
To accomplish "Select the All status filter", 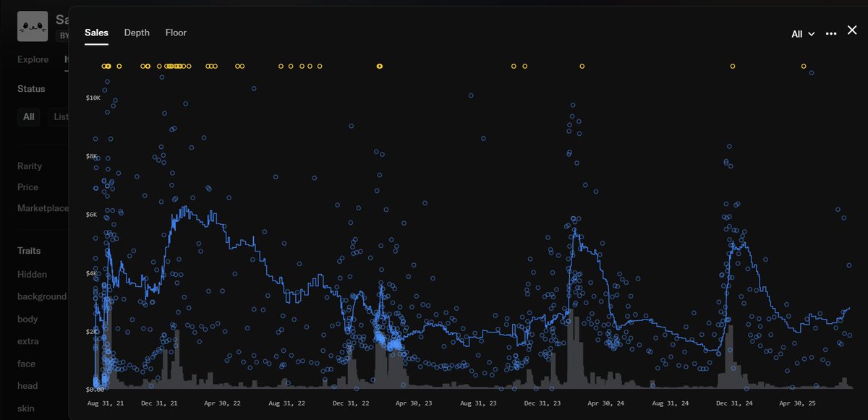I will (28, 116).
